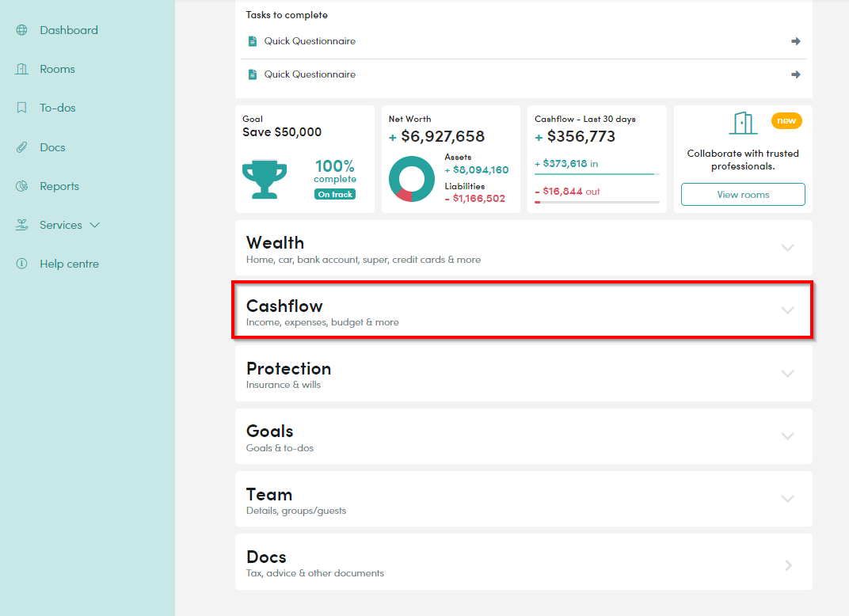849x616 pixels.
Task: Open Help centre in sidebar
Action: (x=70, y=264)
